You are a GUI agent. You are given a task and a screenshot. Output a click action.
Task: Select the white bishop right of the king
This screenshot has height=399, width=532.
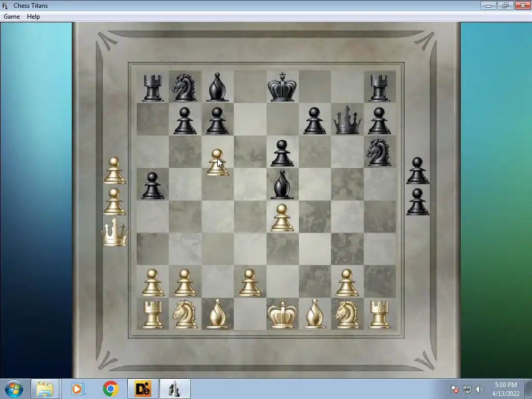[314, 314]
